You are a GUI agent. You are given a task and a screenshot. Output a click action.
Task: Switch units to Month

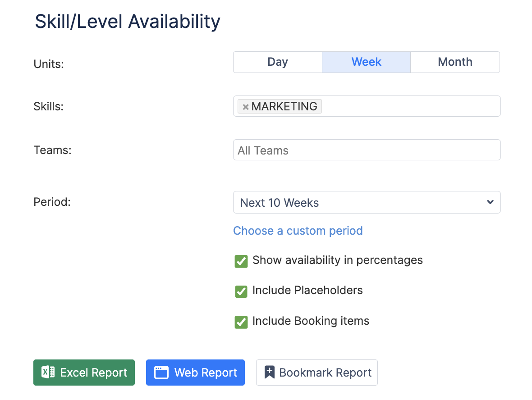[455, 62]
